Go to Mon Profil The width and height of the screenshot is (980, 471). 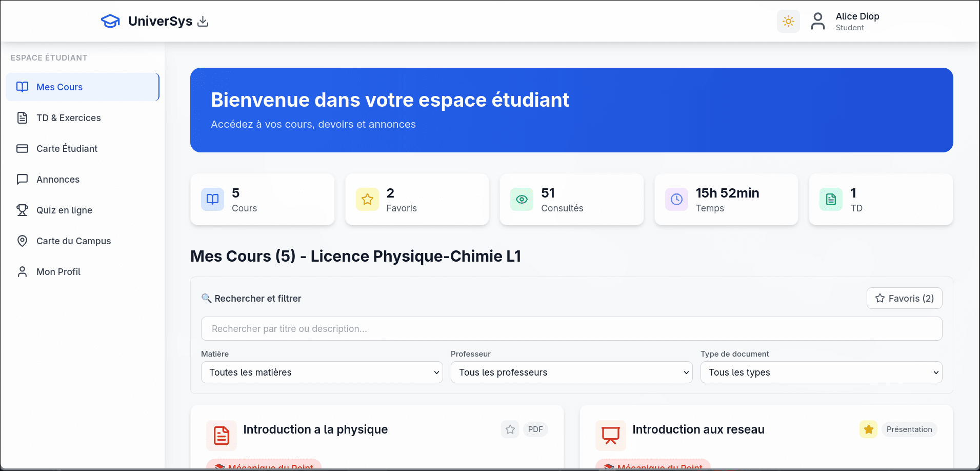[x=83, y=271]
